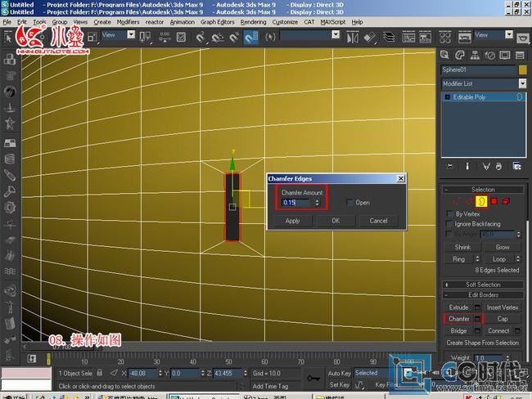Select Element sub-object level icon

pyautogui.click(x=506, y=201)
